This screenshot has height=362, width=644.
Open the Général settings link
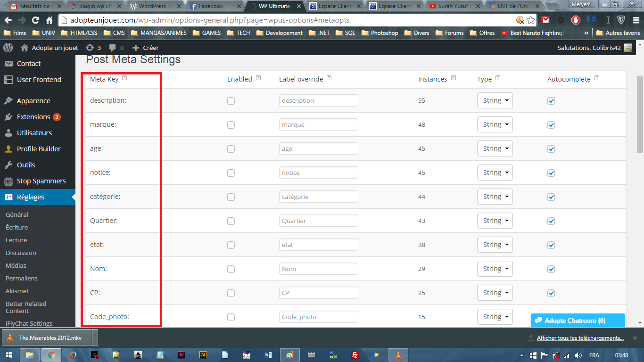(x=17, y=214)
